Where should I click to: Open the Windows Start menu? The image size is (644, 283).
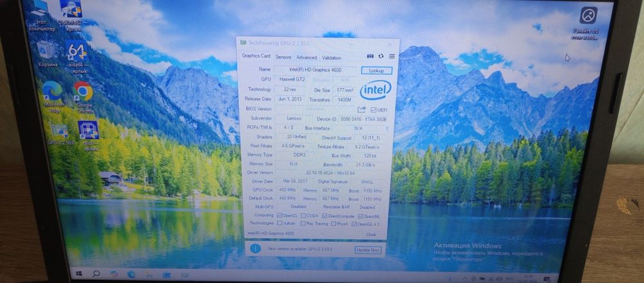click(79, 273)
